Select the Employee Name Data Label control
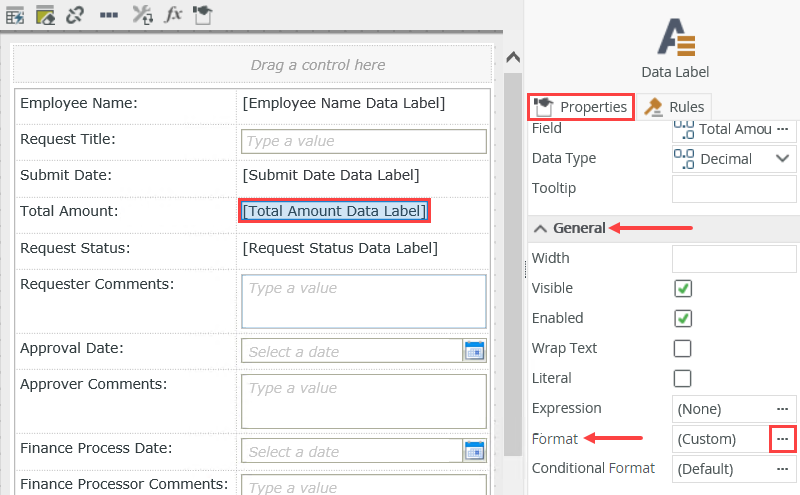Viewport: 800px width, 495px height. pyautogui.click(x=343, y=103)
